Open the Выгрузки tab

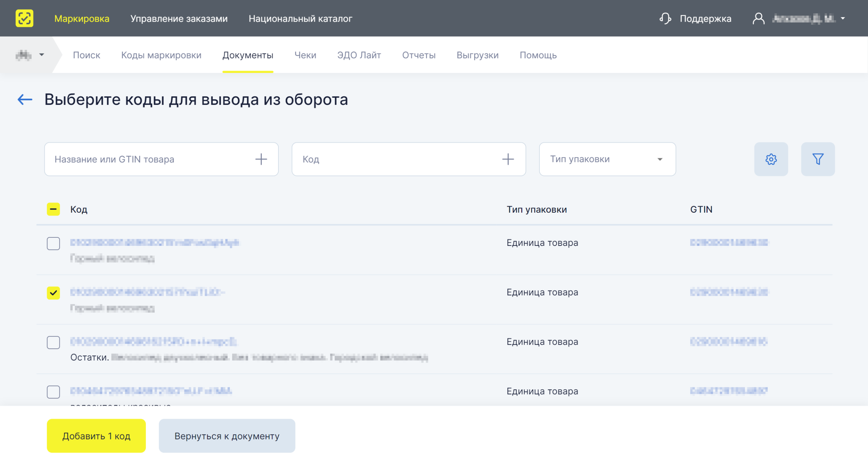(477, 55)
